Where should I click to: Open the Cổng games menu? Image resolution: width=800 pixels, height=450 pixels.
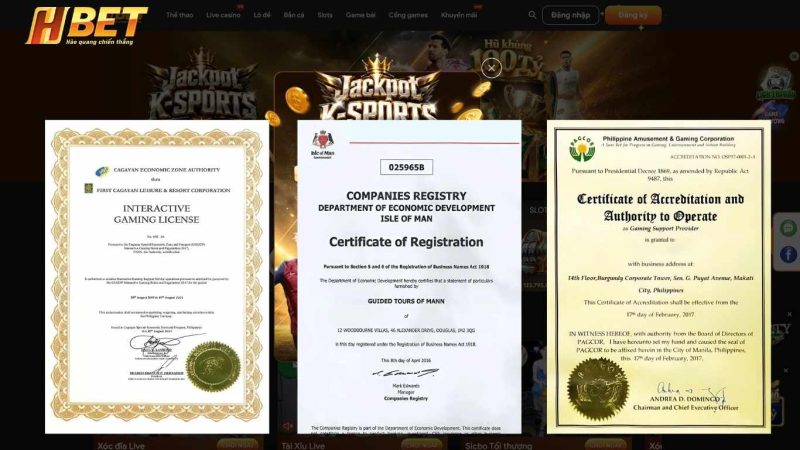(x=408, y=15)
